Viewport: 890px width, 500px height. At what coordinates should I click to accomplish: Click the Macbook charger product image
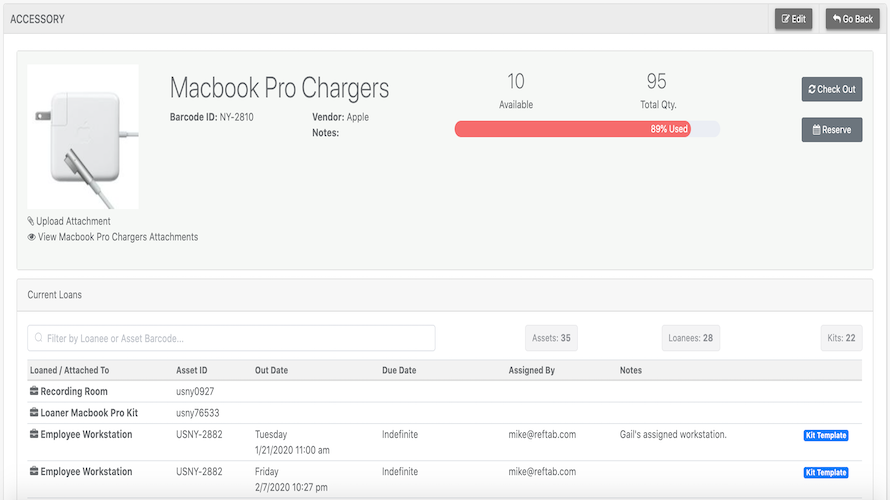tap(83, 137)
